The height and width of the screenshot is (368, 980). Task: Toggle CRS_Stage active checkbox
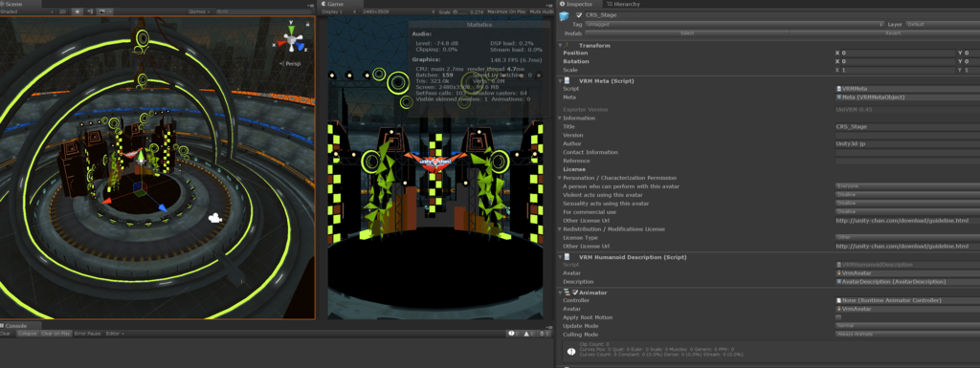[x=579, y=14]
